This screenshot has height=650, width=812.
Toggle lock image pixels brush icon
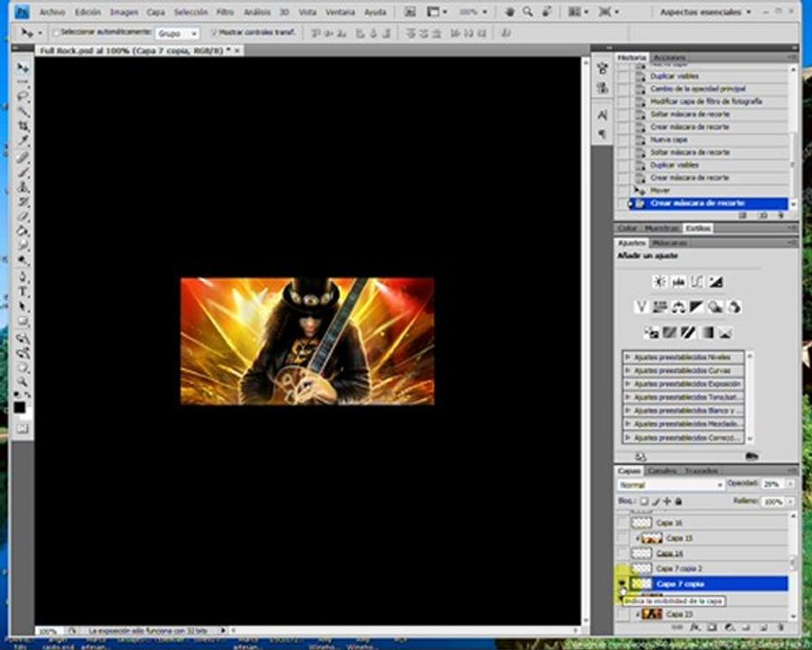click(x=656, y=501)
